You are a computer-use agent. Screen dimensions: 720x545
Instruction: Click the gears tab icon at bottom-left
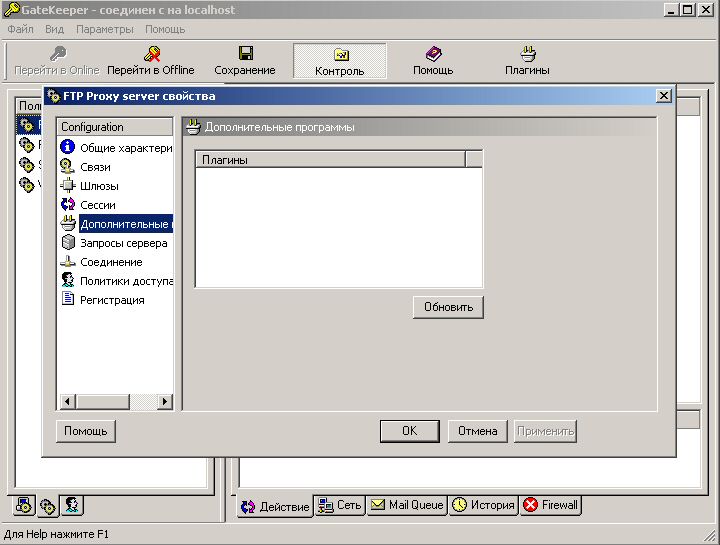click(48, 506)
